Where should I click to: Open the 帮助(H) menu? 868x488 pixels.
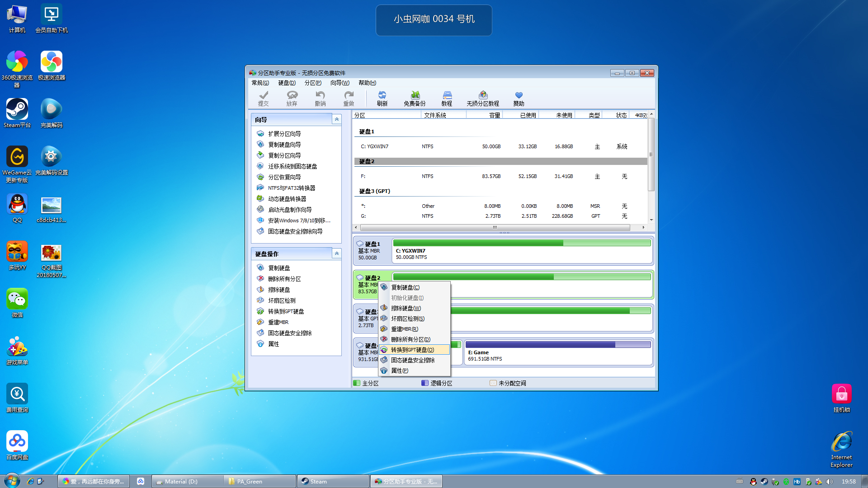click(x=367, y=83)
